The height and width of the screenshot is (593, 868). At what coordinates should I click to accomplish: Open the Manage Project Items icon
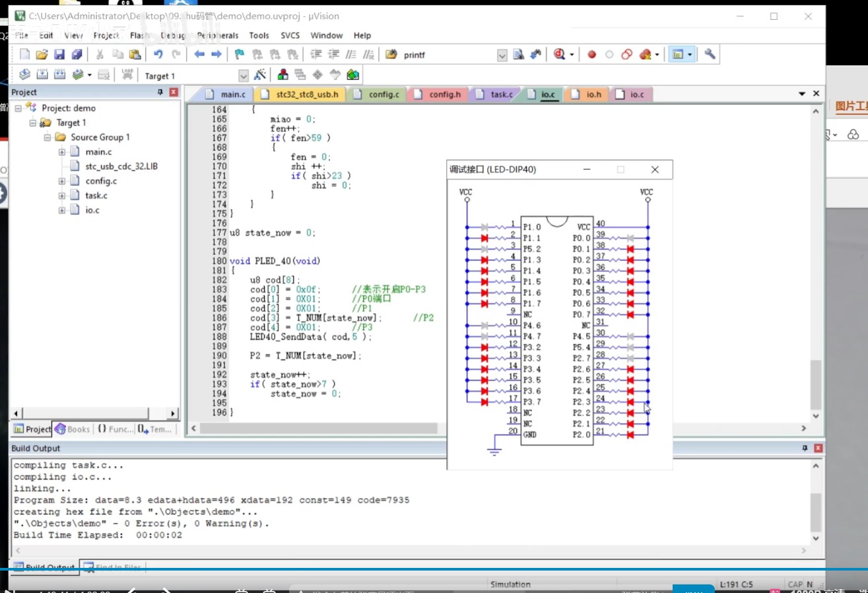click(283, 75)
